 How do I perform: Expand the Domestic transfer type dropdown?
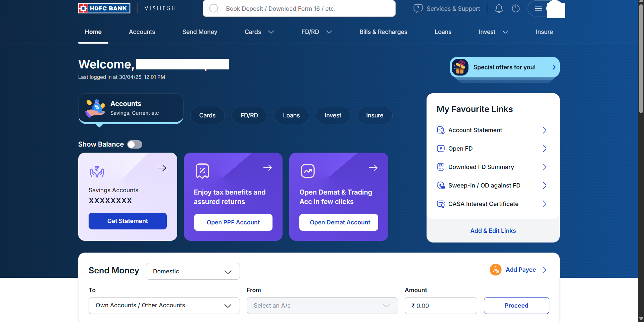[193, 271]
